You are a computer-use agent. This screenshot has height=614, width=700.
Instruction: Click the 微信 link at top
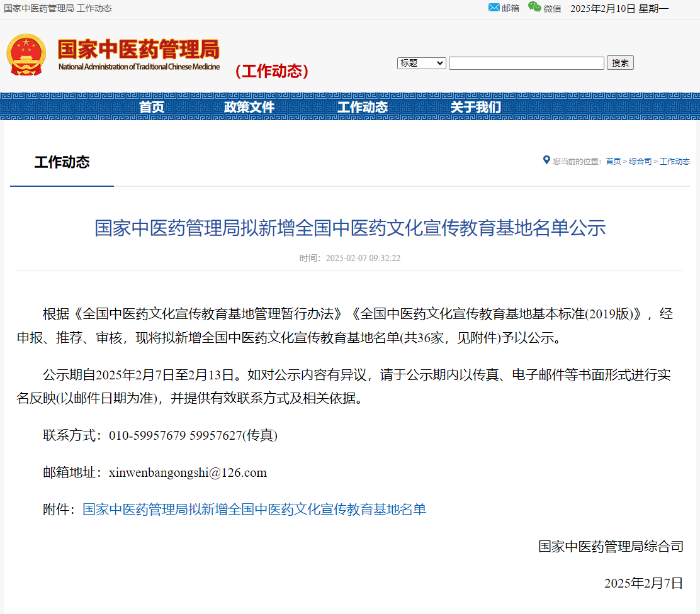(x=552, y=9)
